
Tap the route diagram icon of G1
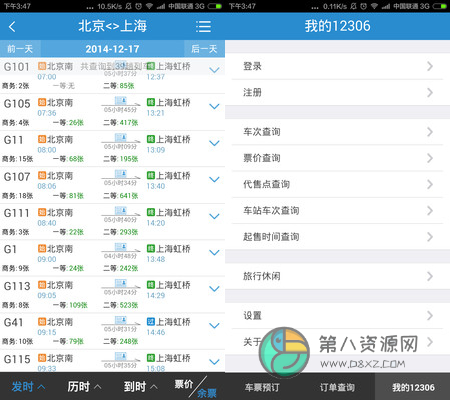(x=121, y=247)
